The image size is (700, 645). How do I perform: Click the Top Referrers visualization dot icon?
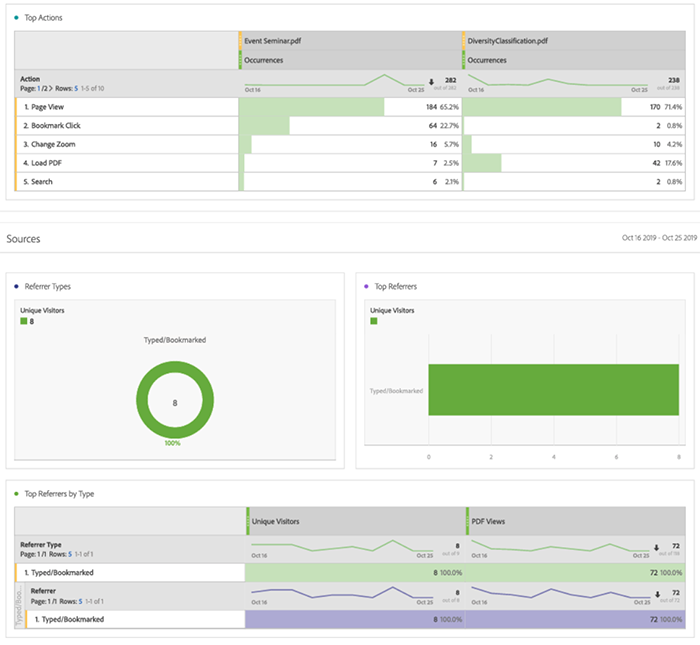(x=366, y=286)
